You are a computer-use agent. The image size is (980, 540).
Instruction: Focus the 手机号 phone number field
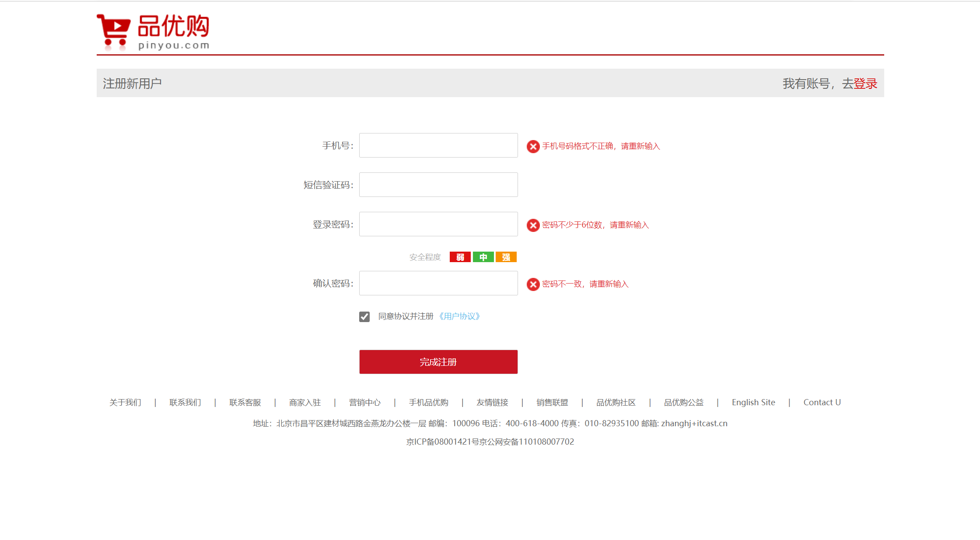[438, 145]
